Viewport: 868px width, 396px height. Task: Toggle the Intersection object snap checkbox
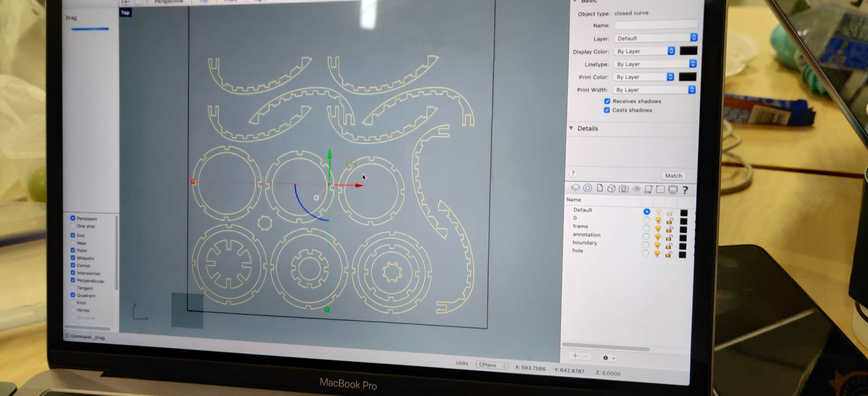coord(73,272)
